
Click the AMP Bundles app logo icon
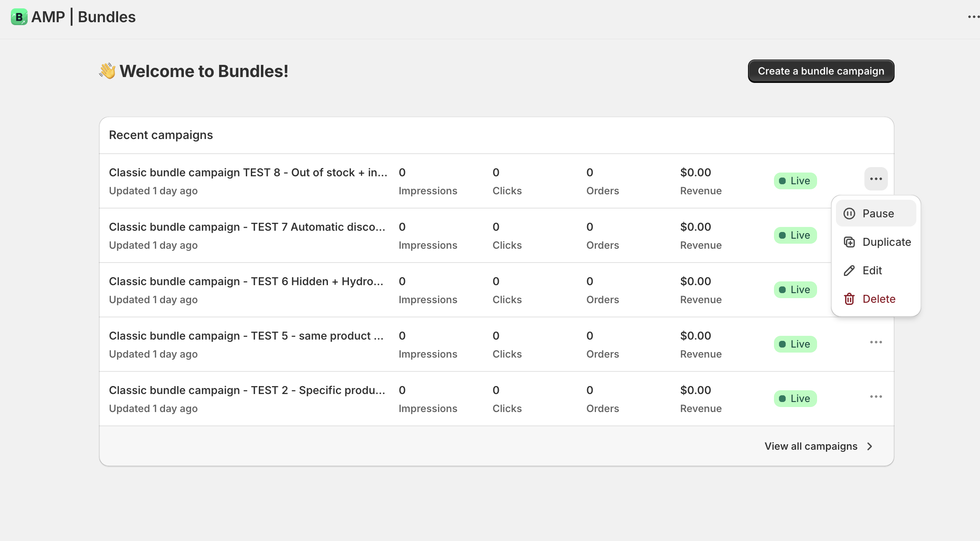(x=19, y=17)
